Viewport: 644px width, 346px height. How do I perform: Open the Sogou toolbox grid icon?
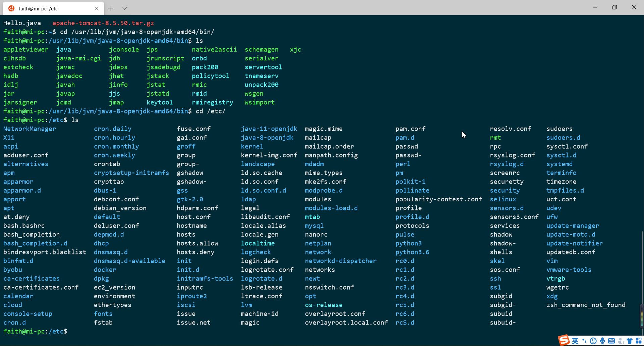point(639,341)
